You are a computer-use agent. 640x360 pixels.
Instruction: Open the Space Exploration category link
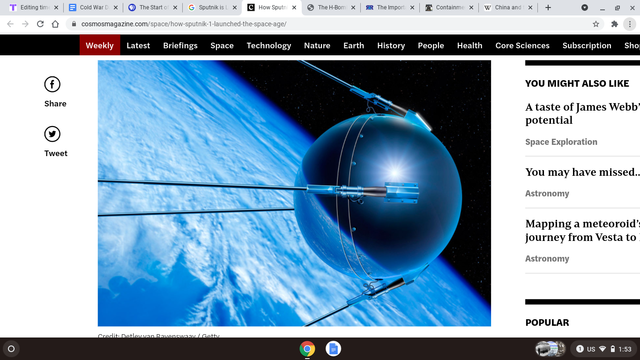(561, 142)
